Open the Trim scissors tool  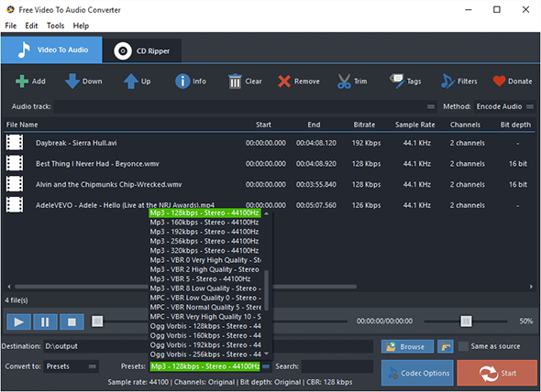tap(344, 82)
